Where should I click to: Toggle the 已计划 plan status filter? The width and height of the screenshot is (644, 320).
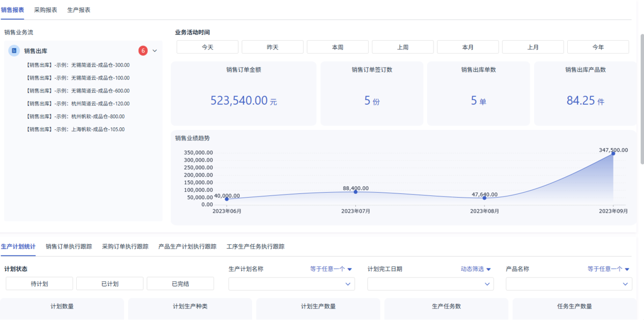(x=109, y=283)
